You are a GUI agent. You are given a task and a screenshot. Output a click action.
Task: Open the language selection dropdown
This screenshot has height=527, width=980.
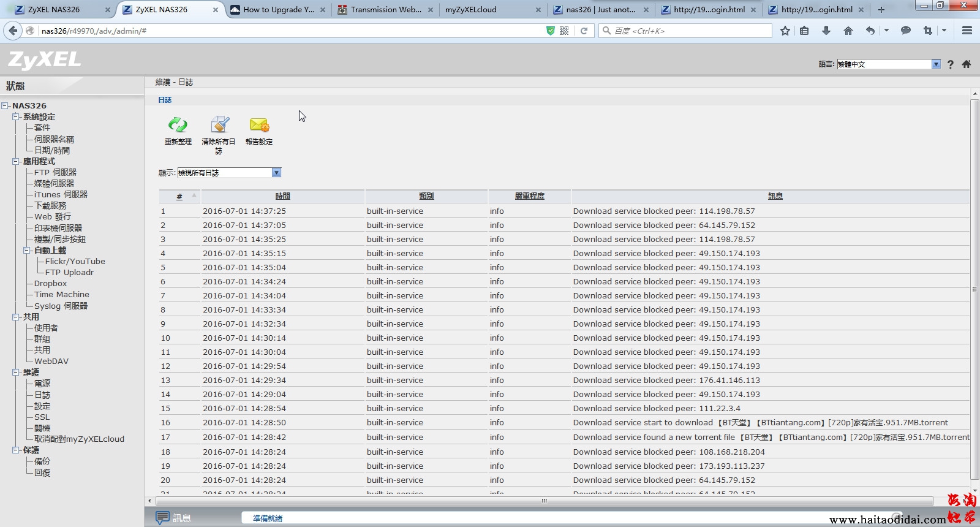[936, 64]
